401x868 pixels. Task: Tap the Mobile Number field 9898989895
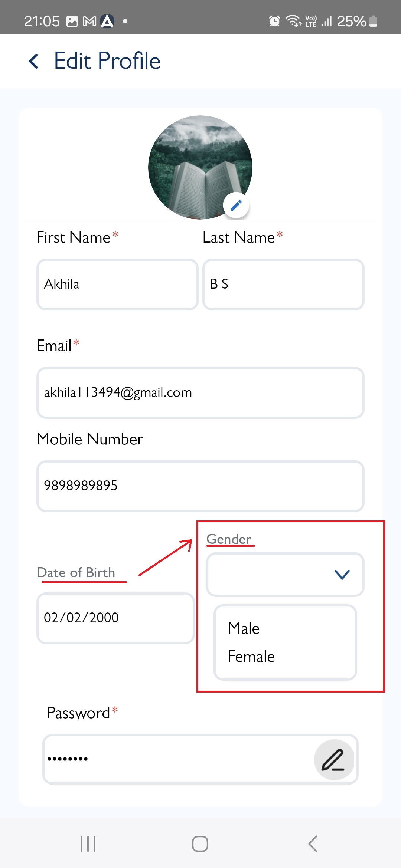click(200, 486)
